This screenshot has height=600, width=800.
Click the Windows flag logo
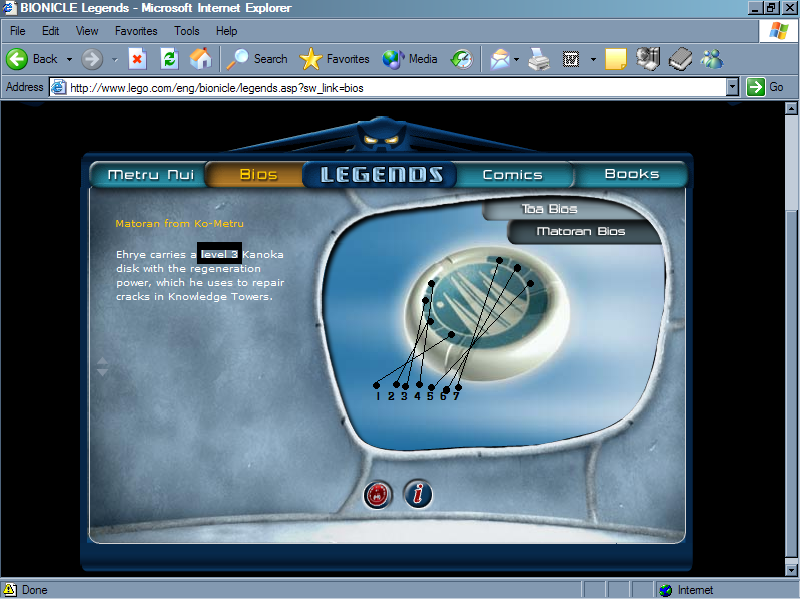[778, 31]
